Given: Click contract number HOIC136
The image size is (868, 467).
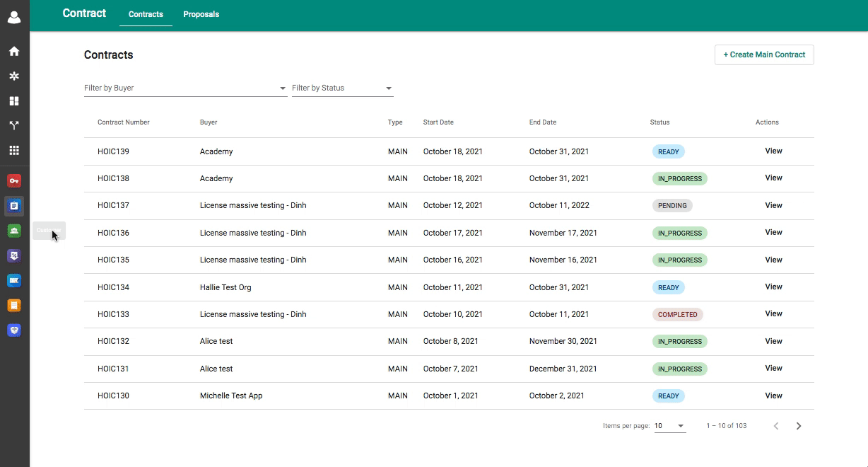Looking at the screenshot, I should pyautogui.click(x=113, y=233).
